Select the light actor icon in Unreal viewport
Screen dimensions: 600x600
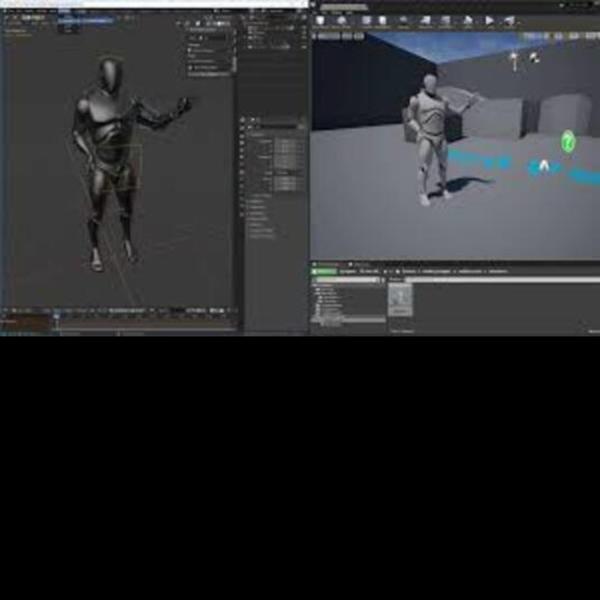pyautogui.click(x=514, y=59)
